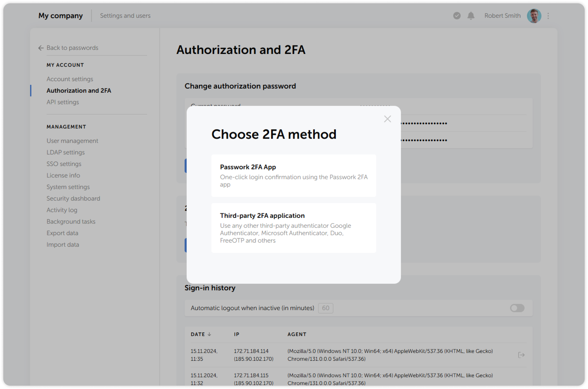Click the back arrow next to Back to passwords
588x389 pixels.
tap(40, 48)
